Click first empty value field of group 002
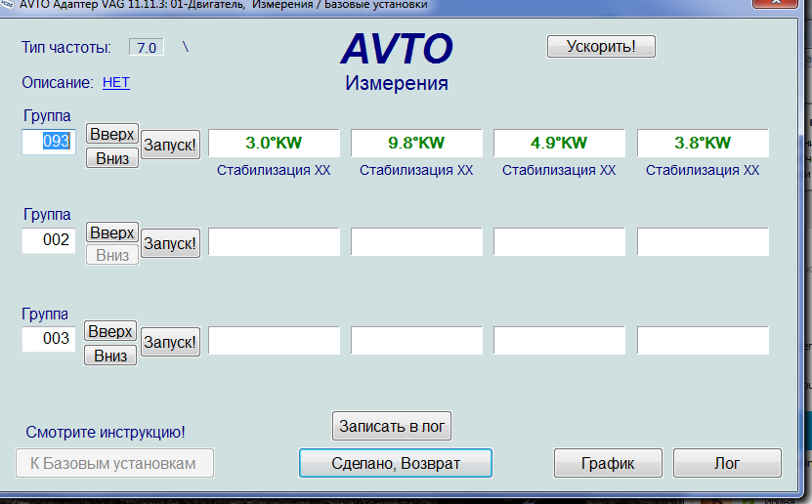Image resolution: width=812 pixels, height=504 pixels. (274, 241)
